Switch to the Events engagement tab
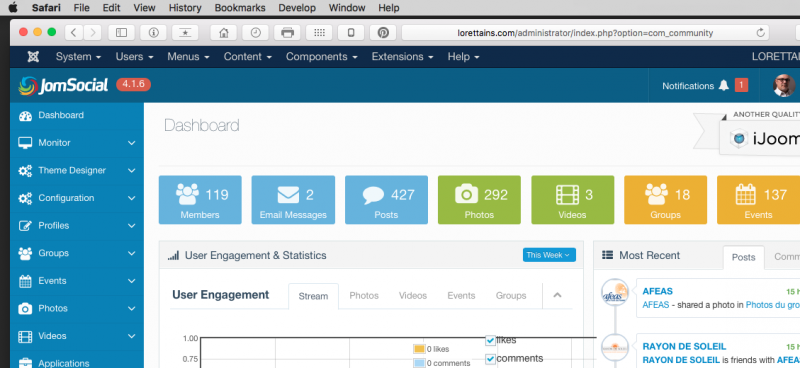The height and width of the screenshot is (368, 800). 461,296
